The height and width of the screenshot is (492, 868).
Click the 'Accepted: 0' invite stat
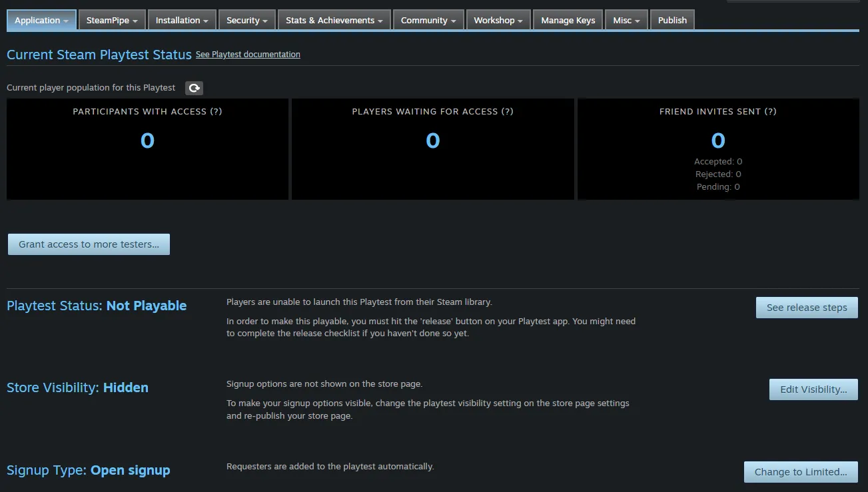718,162
